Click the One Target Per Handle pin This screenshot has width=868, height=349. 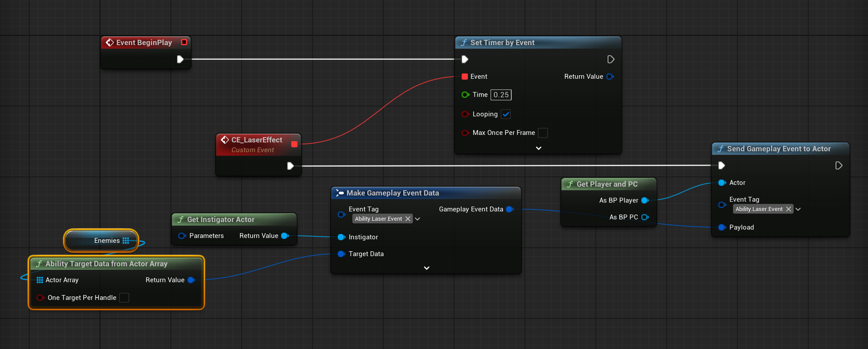coord(40,298)
